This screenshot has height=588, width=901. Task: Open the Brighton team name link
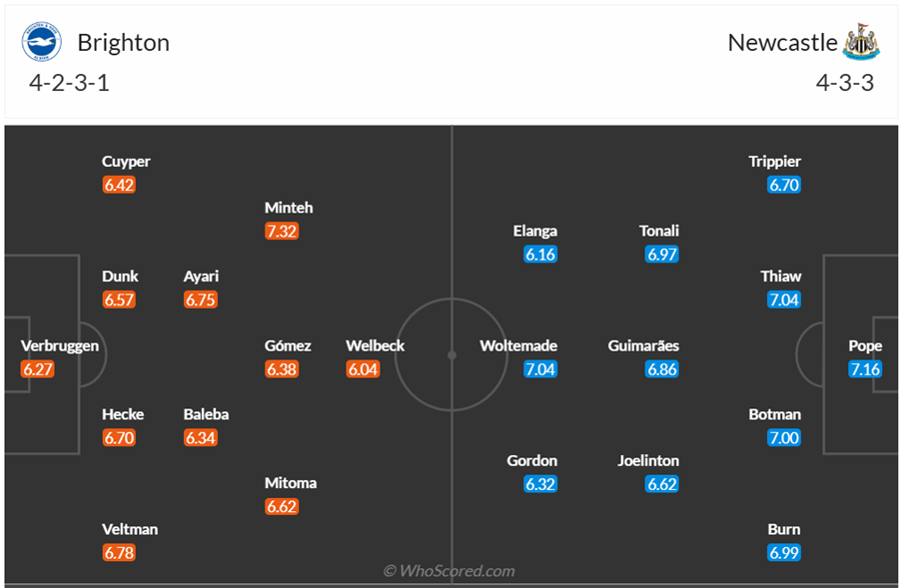[123, 43]
